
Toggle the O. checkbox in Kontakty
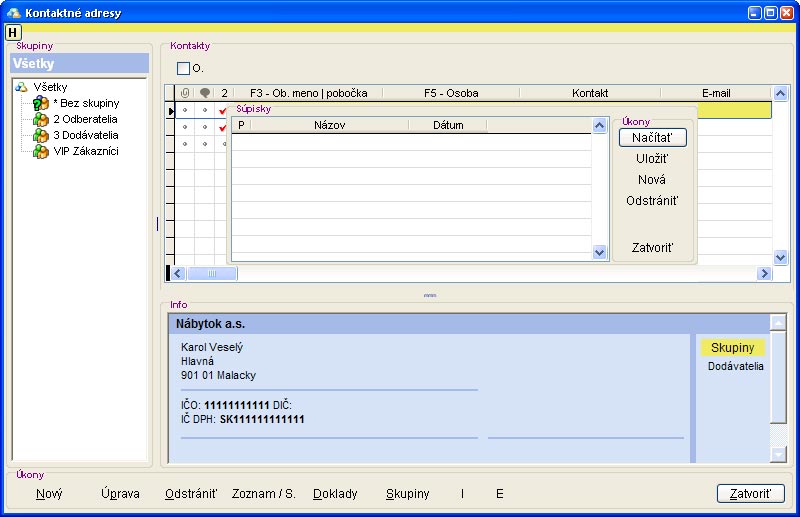tap(183, 69)
